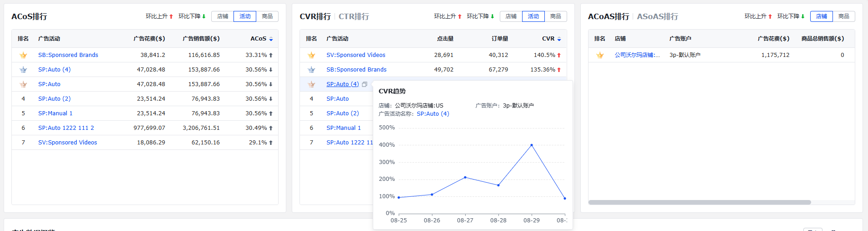Open SP:Manual 1 campaign link in ACoS table

point(56,113)
